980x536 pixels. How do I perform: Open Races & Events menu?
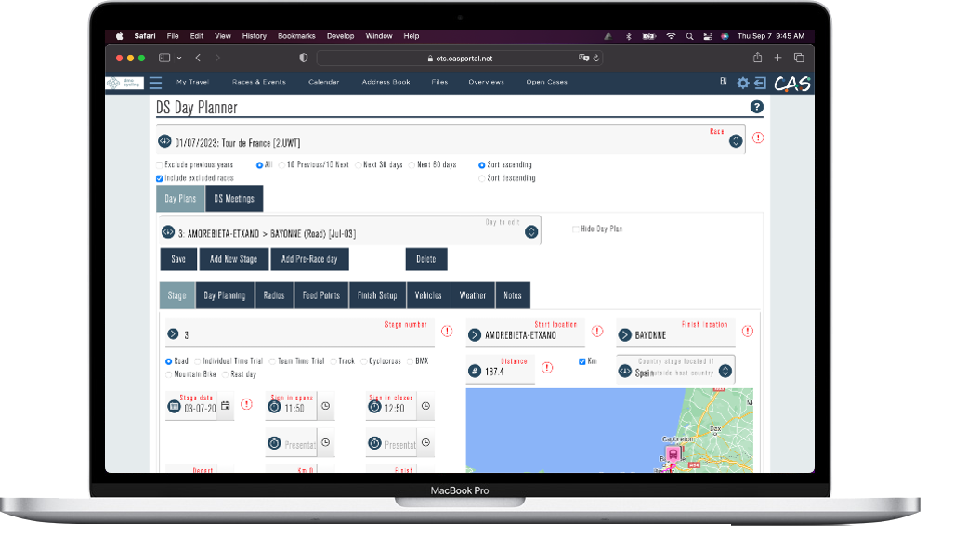(x=259, y=82)
